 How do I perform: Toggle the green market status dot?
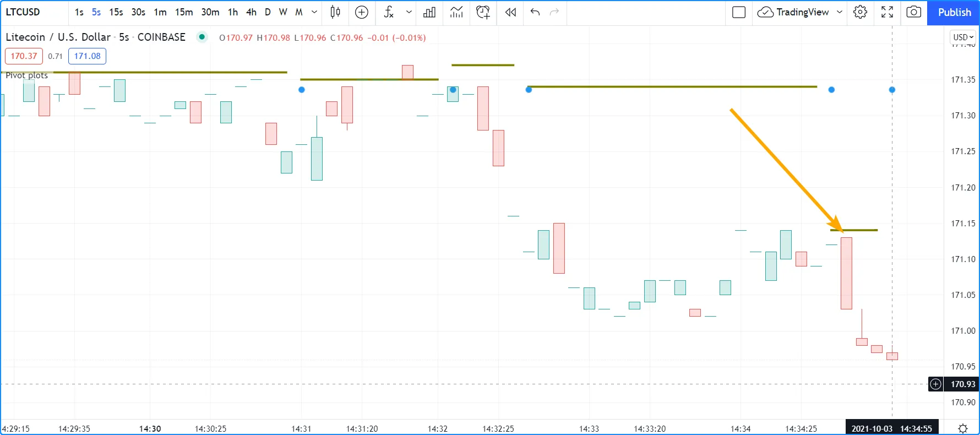click(x=202, y=37)
